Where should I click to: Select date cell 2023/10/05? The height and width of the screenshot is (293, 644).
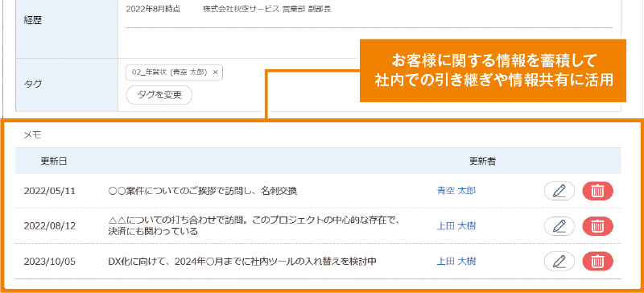50,262
